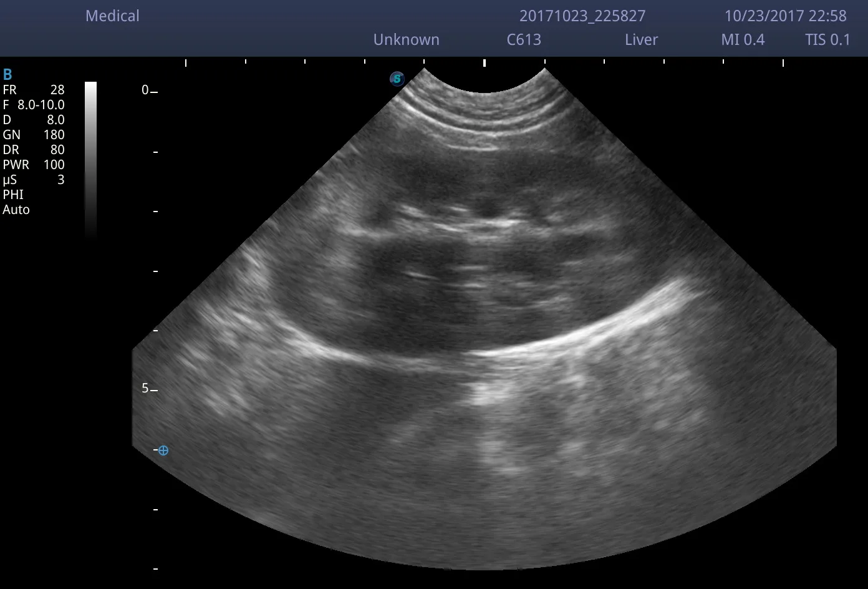
Task: Click the exam ID 20171023_225827
Action: point(582,16)
